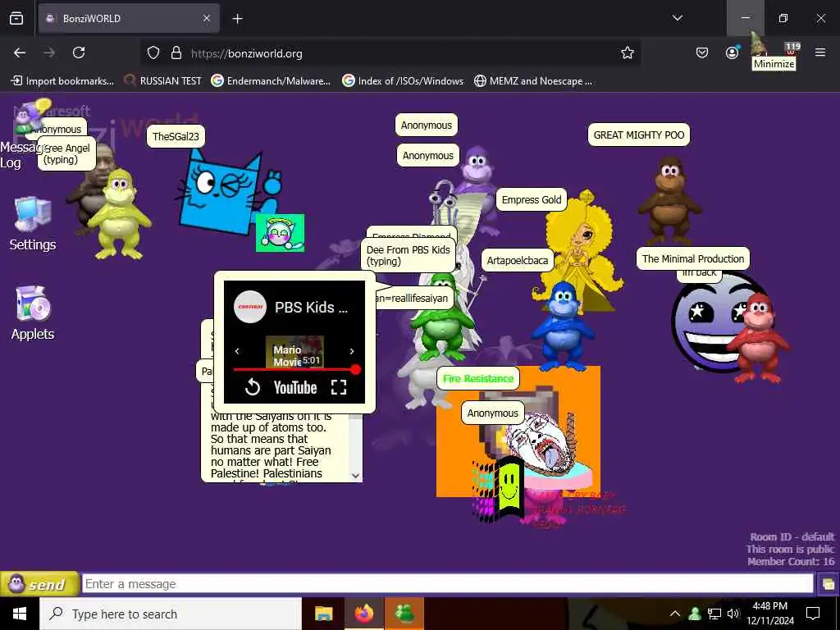This screenshot has width=840, height=630.
Task: Click the 'PBS Kids ...' video title
Action: tap(311, 307)
